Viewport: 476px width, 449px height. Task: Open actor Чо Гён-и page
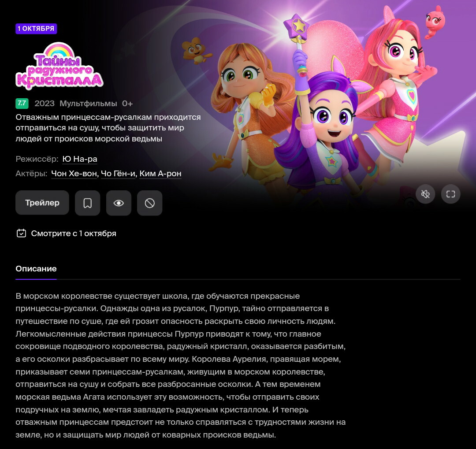(x=119, y=173)
